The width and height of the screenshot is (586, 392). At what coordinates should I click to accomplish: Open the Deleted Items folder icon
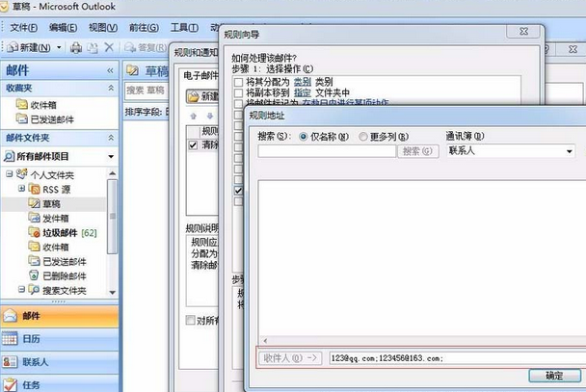[x=35, y=275]
